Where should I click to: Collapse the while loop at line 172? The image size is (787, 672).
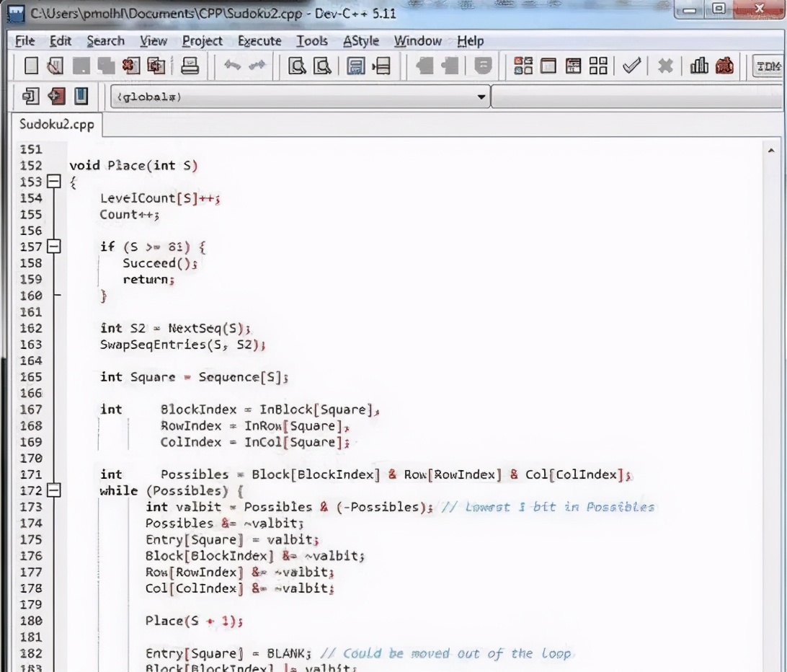click(x=54, y=491)
